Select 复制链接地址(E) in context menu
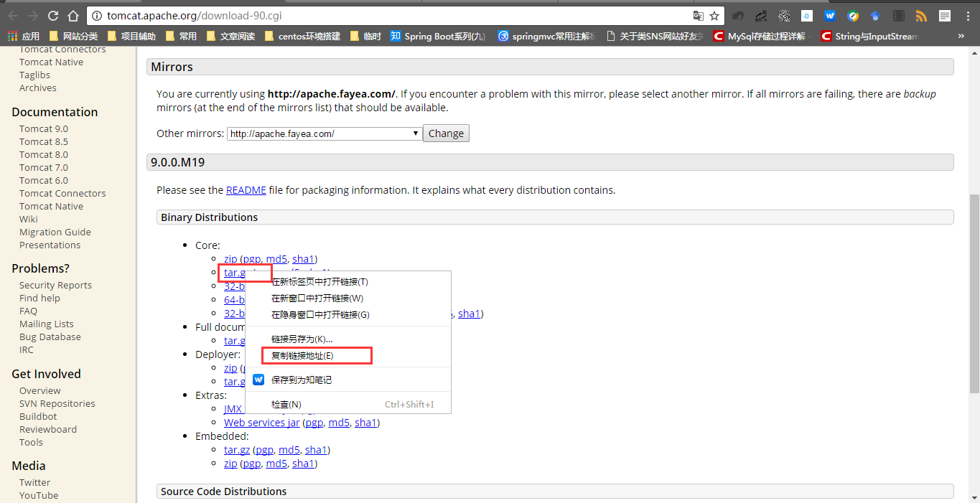Image resolution: width=980 pixels, height=503 pixels. (348, 356)
